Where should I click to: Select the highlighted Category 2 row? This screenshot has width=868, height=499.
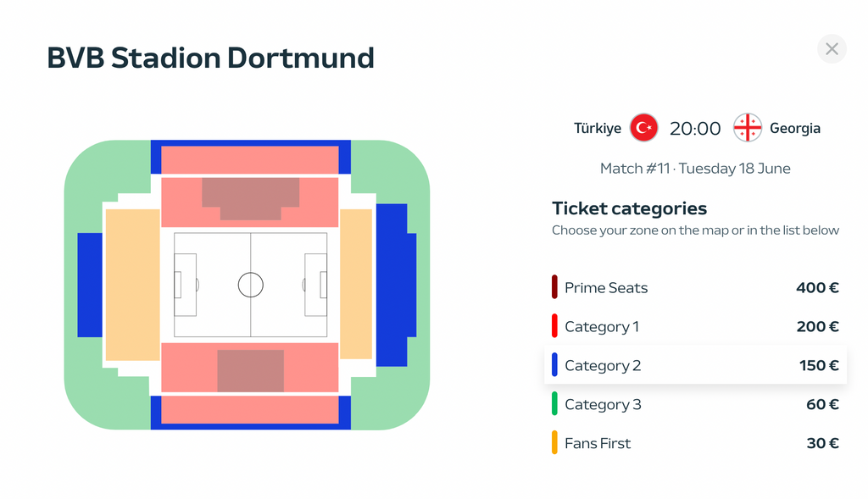click(x=695, y=365)
